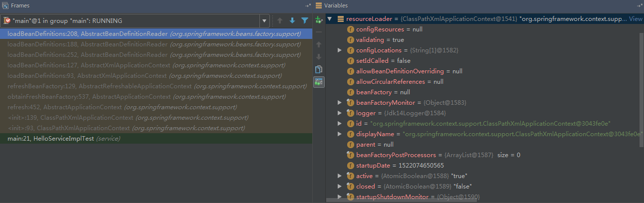644x203 pixels.
Task: Click the restore layout icon in Frames header
Action: 308,5
